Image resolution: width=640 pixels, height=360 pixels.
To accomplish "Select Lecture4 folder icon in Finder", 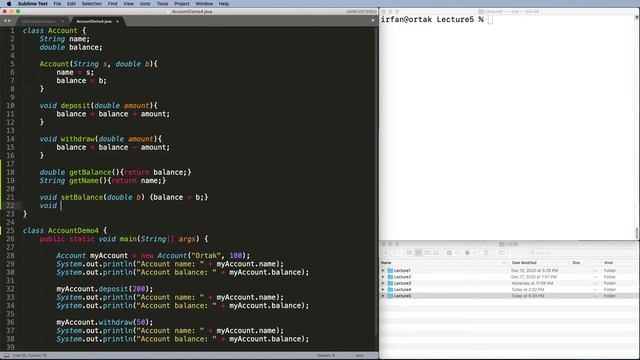I will [x=390, y=289].
